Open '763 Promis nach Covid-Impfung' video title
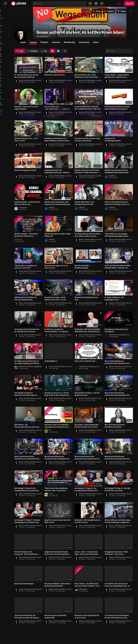The height and width of the screenshot is (644, 138). point(117,616)
